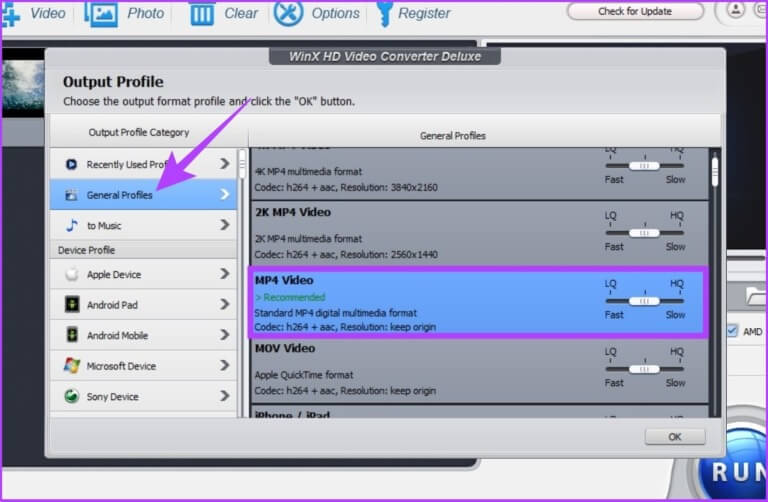
Task: Click the Register key icon
Action: pyautogui.click(x=384, y=13)
